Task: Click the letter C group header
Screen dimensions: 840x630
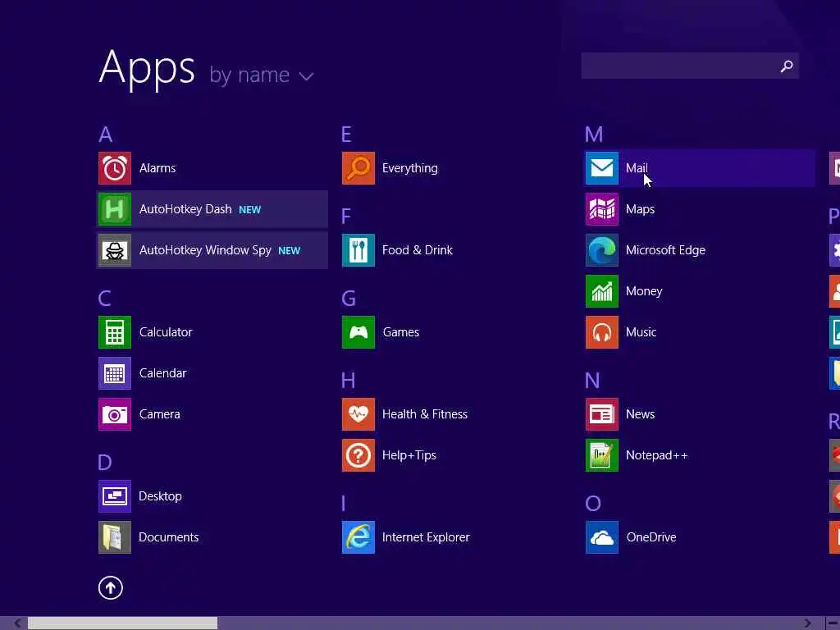Action: pyautogui.click(x=104, y=299)
